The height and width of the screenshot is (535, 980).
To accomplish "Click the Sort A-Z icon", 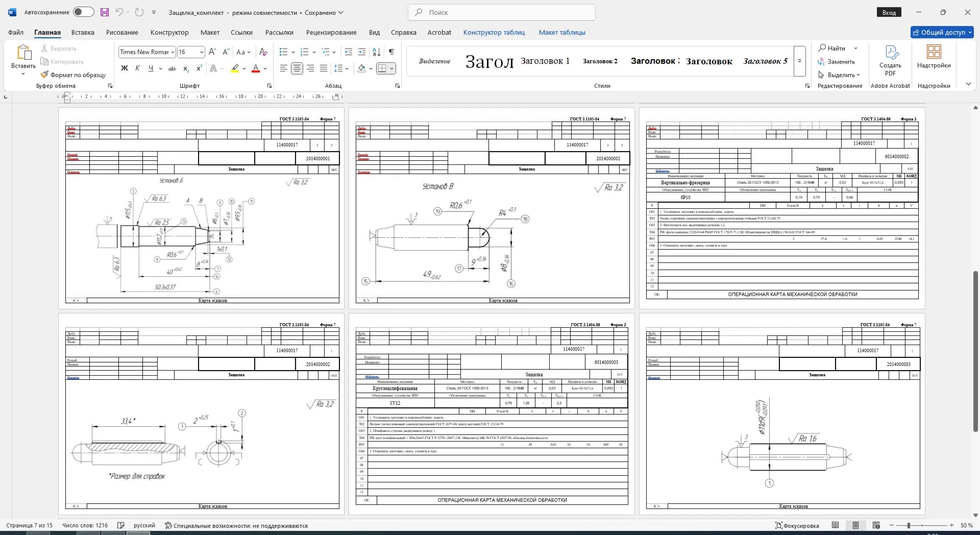I will [377, 52].
